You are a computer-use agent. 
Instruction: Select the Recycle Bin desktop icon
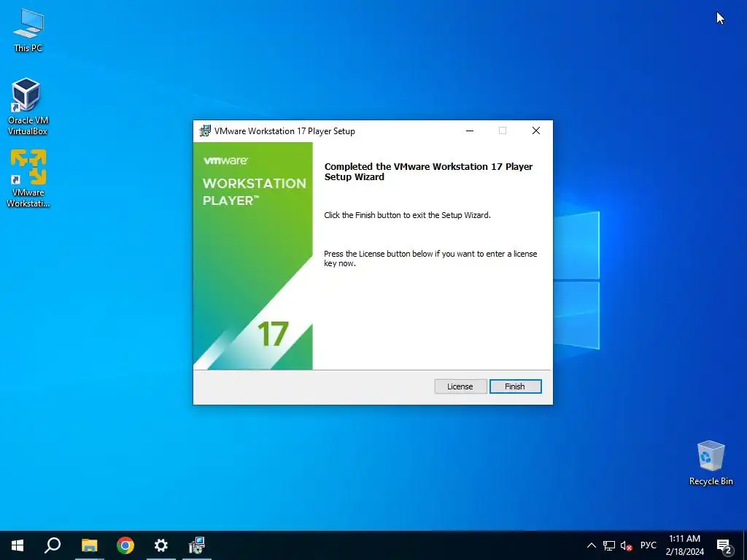(x=711, y=463)
